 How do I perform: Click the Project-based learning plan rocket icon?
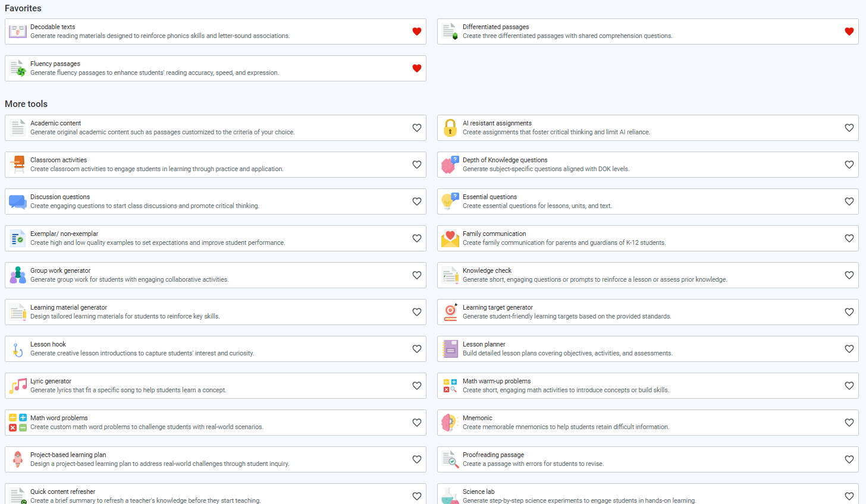[18, 459]
